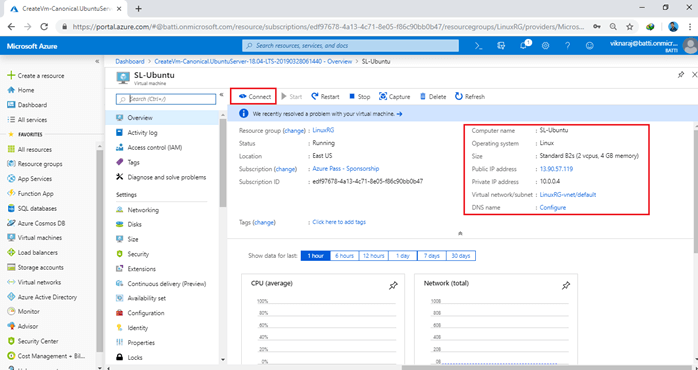Open Azure Active Directory
This screenshot has width=698, height=370.
click(x=42, y=297)
